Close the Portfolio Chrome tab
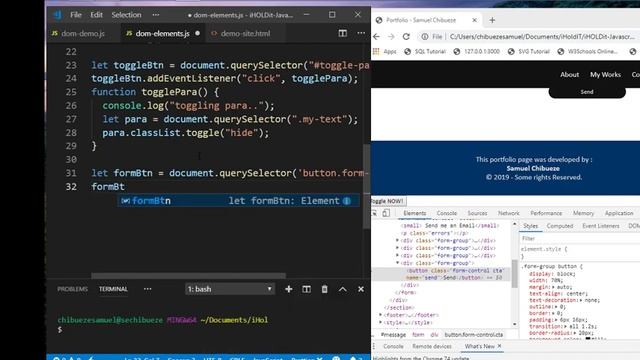This screenshot has height=360, width=640. click(474, 20)
